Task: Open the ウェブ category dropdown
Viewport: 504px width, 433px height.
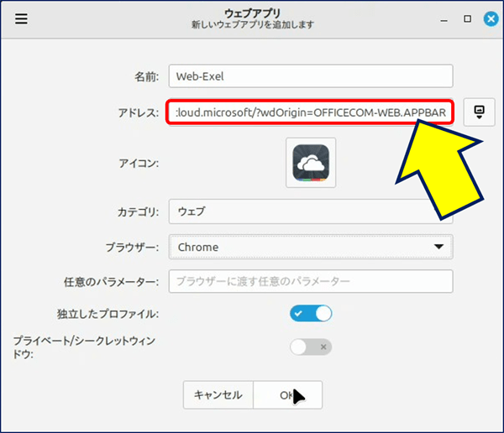Action: coord(311,211)
